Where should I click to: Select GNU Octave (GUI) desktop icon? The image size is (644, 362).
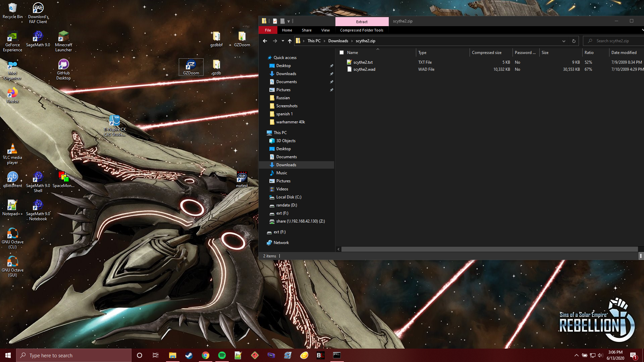pyautogui.click(x=12, y=267)
